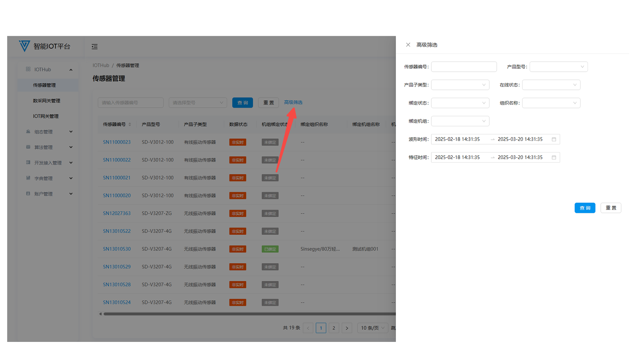This screenshot has height=362, width=644.
Task: Open the 产品型号 dropdown in filter drawer
Action: tap(558, 67)
